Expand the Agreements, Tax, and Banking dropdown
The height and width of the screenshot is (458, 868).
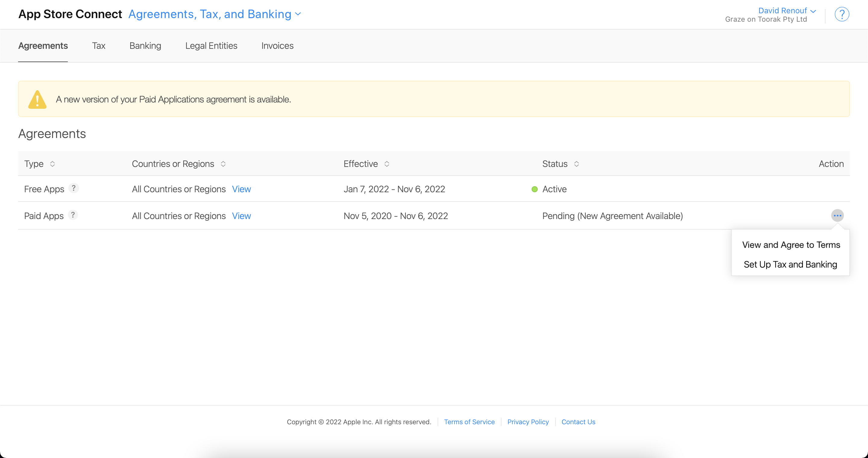click(215, 14)
